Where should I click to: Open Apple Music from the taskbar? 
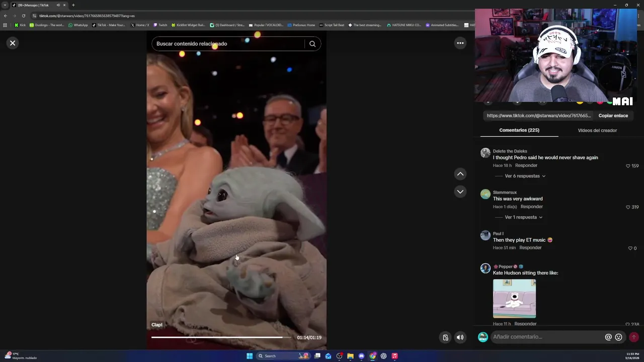[394, 356]
